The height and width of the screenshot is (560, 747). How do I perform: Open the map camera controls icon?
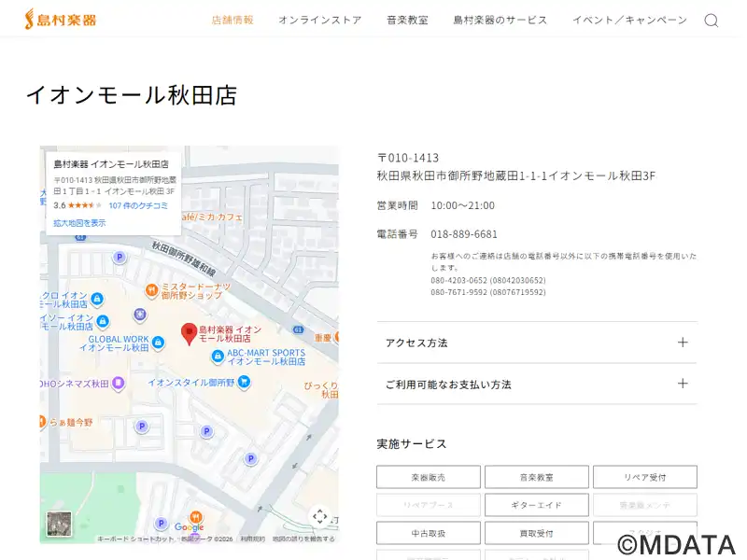pos(319,516)
